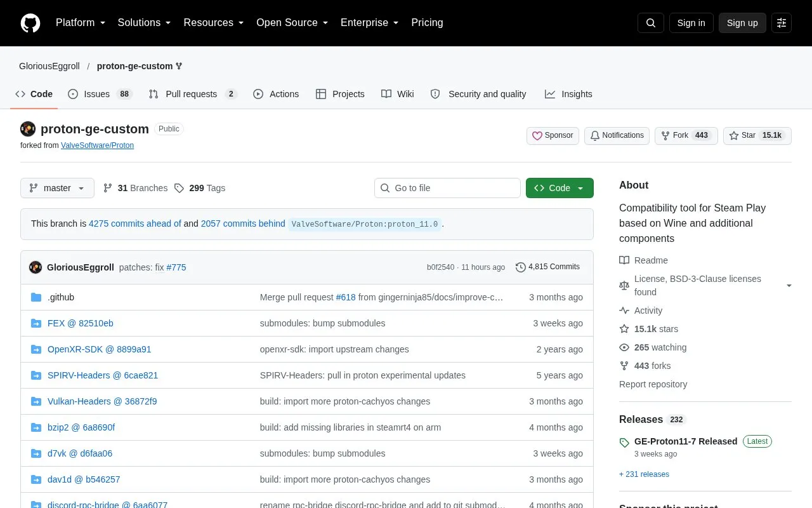Expand the Resources menu

coord(214,22)
